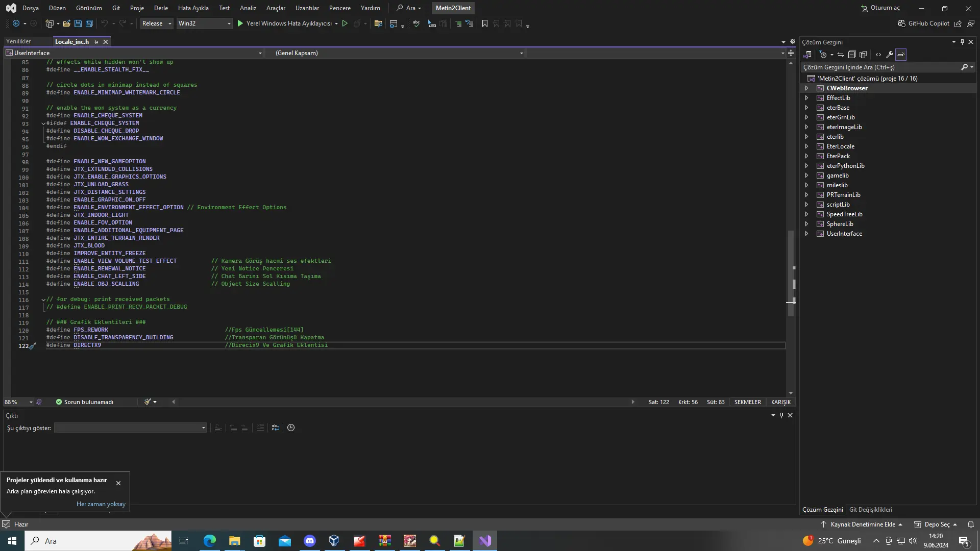Open GitHub Copilot from the top right
The height and width of the screenshot is (551, 980).
tap(924, 23)
